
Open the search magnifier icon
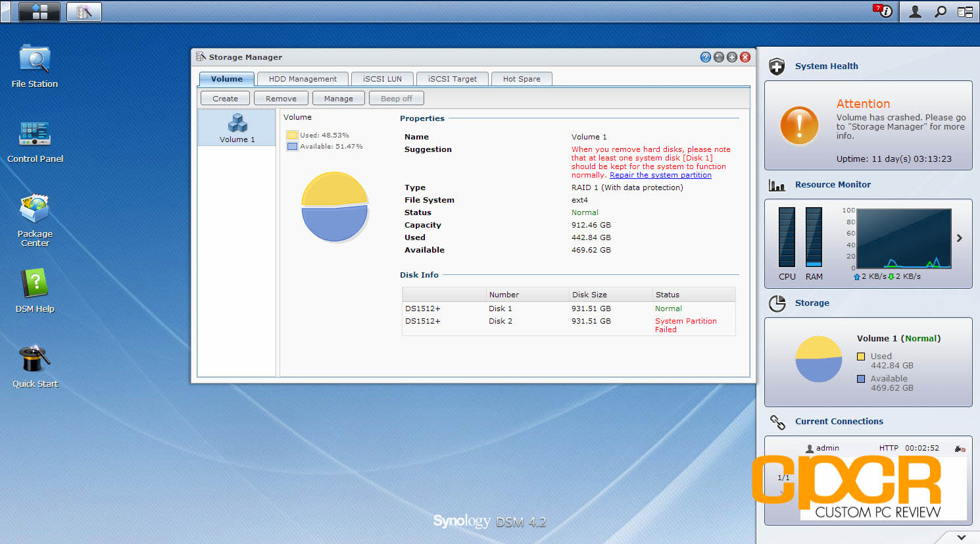point(941,11)
